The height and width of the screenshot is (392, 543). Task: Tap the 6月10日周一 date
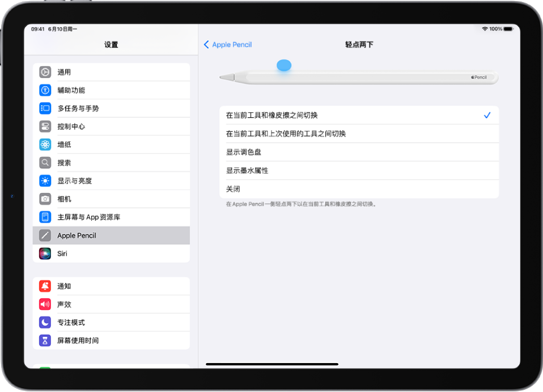[63, 29]
